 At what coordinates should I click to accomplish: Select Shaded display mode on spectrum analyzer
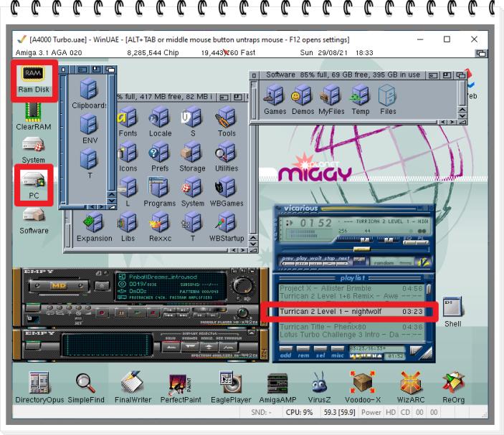190,347
